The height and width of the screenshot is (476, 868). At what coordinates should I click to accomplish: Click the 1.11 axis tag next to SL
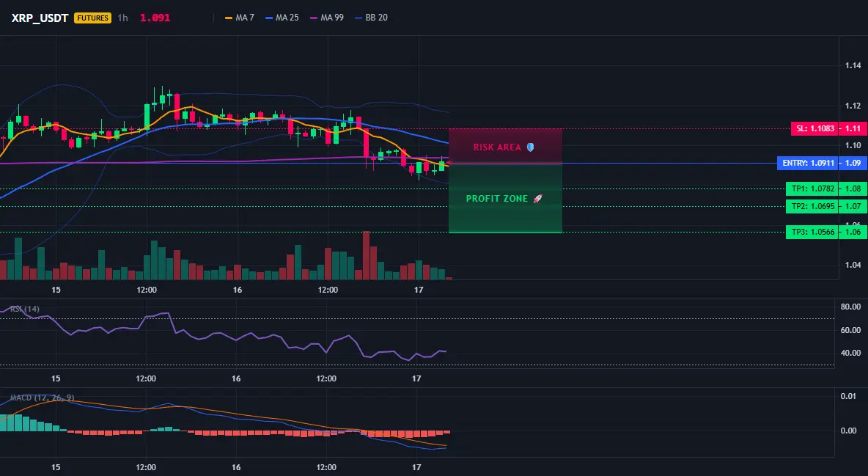[853, 128]
